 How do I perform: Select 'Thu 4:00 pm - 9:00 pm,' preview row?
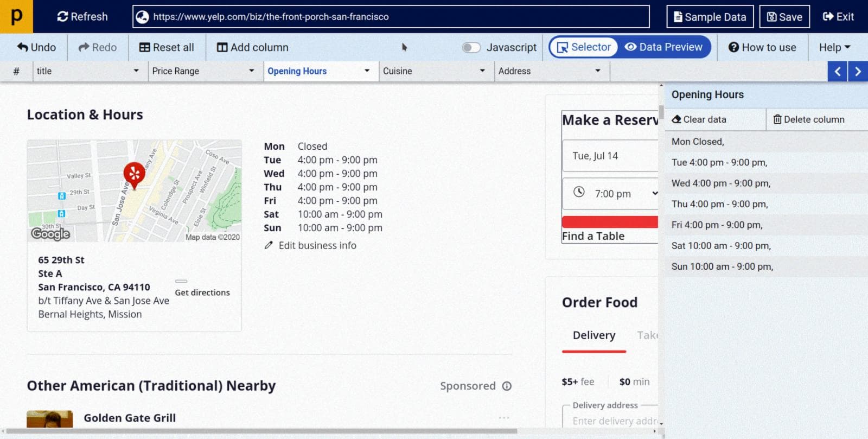coord(766,204)
